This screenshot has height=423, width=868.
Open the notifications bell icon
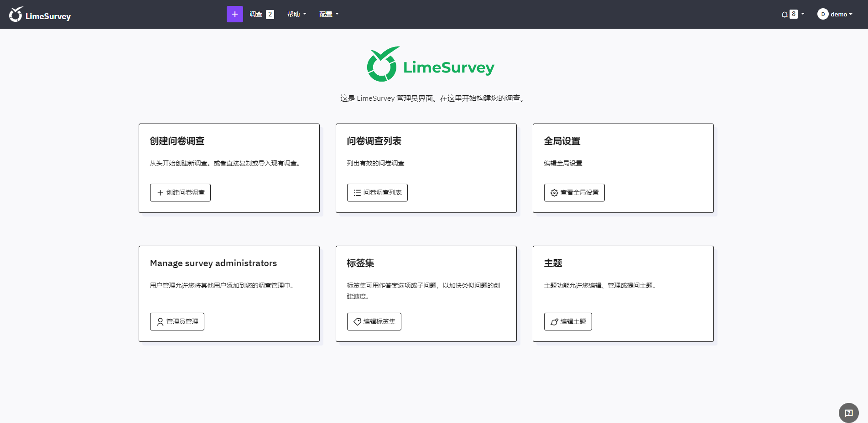coord(785,15)
